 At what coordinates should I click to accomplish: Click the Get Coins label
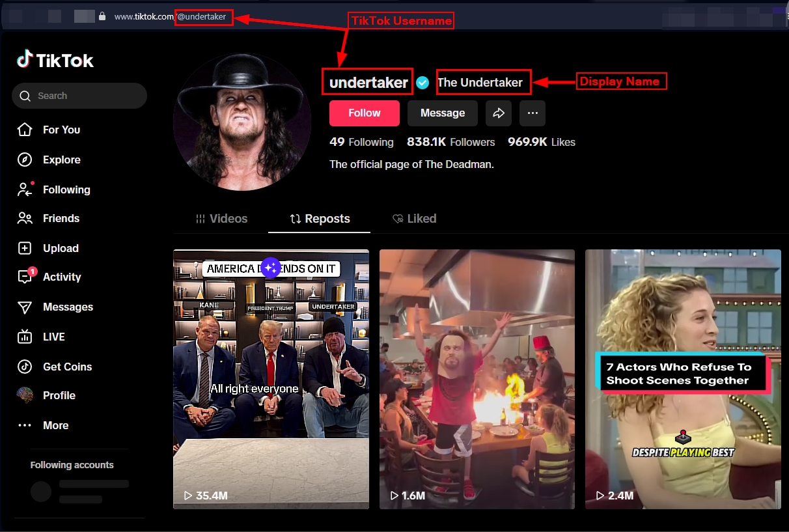tap(67, 367)
